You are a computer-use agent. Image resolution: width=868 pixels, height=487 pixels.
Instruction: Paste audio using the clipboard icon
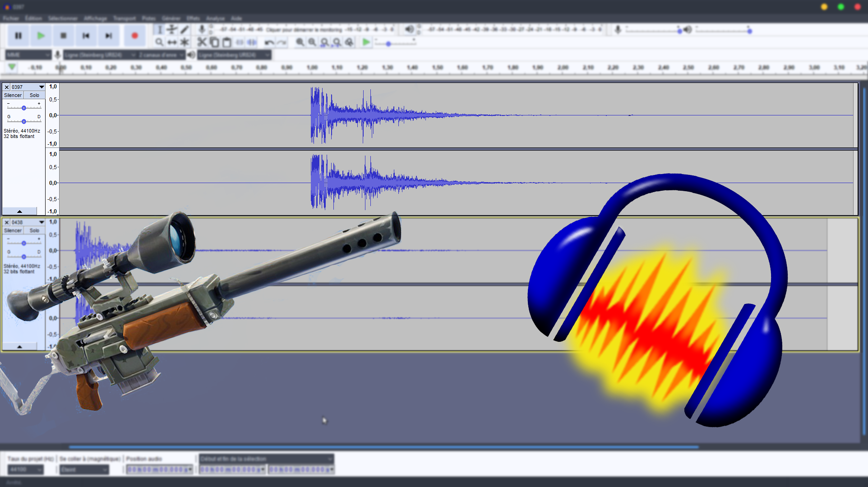point(227,42)
